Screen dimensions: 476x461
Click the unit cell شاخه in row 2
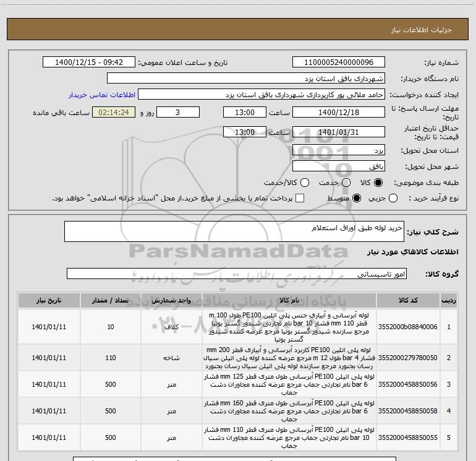171,358
